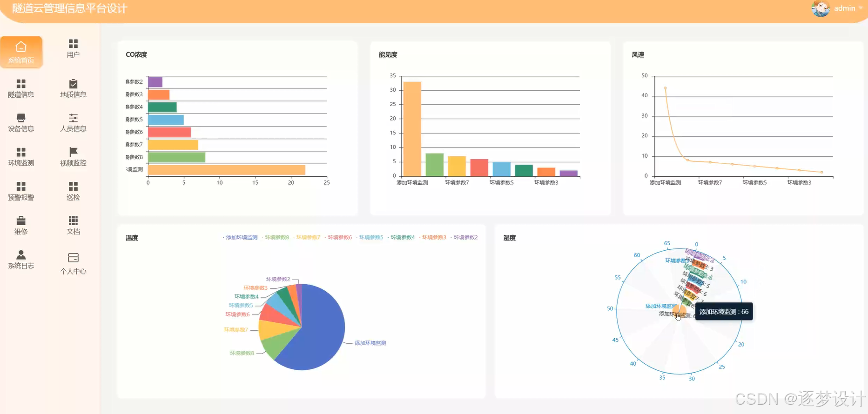Click the CO浓度 chart title
The width and height of the screenshot is (868, 414).
(136, 54)
